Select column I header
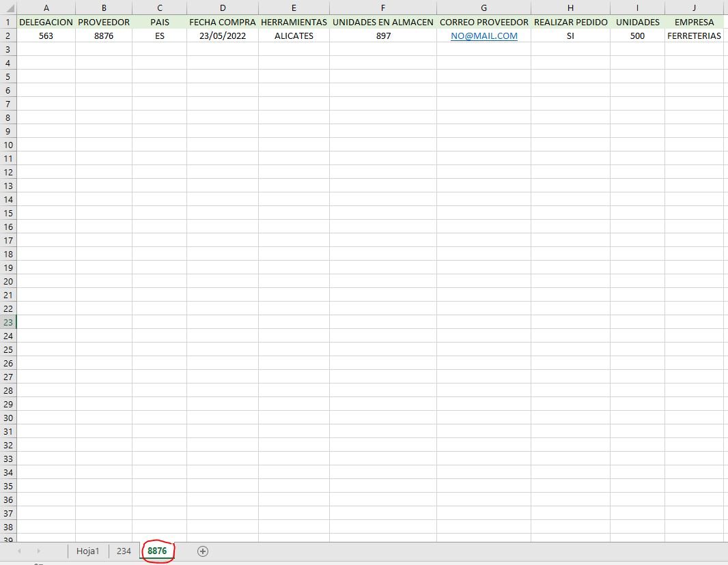728x565 pixels. point(637,8)
